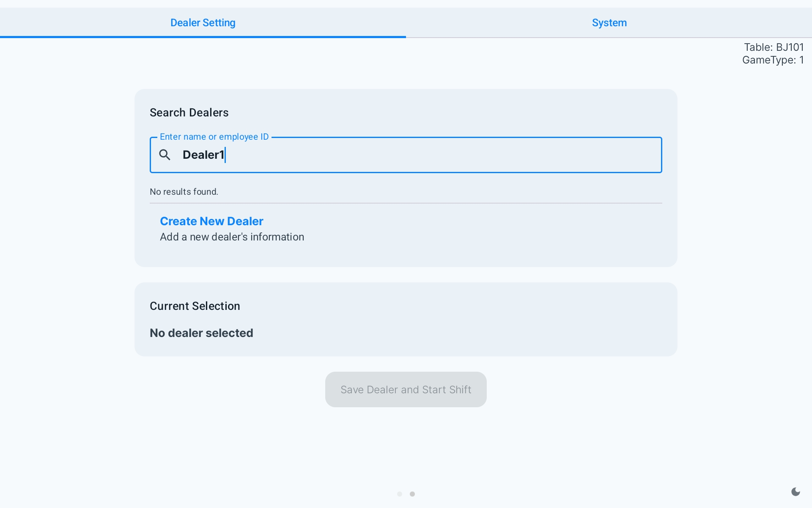
Task: Click the 'No results found.' message
Action: pos(184,192)
